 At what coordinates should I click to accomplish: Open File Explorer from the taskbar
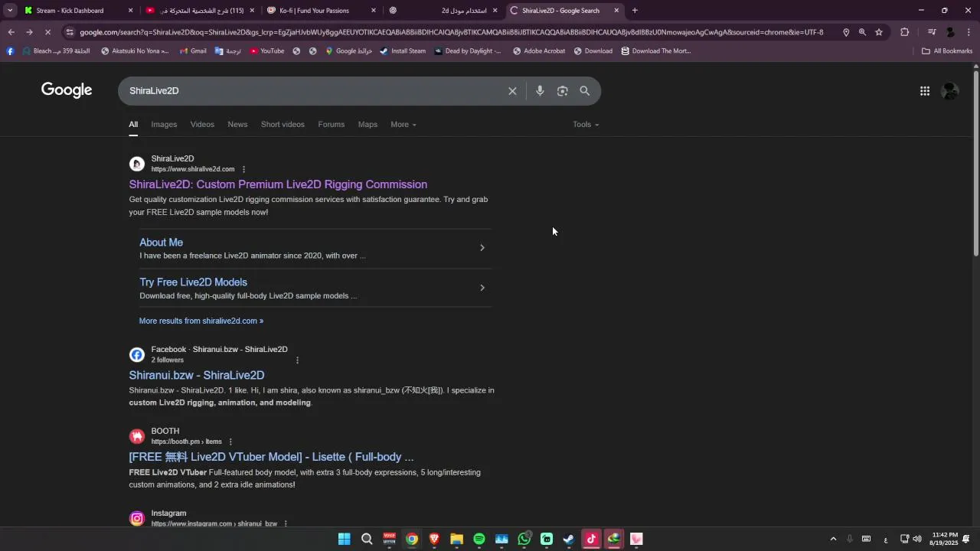click(x=457, y=540)
